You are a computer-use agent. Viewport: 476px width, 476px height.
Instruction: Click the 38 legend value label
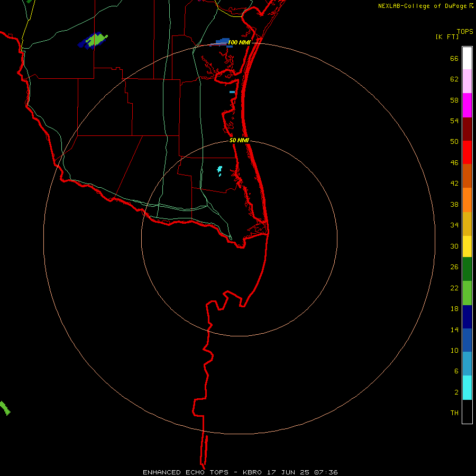454,204
